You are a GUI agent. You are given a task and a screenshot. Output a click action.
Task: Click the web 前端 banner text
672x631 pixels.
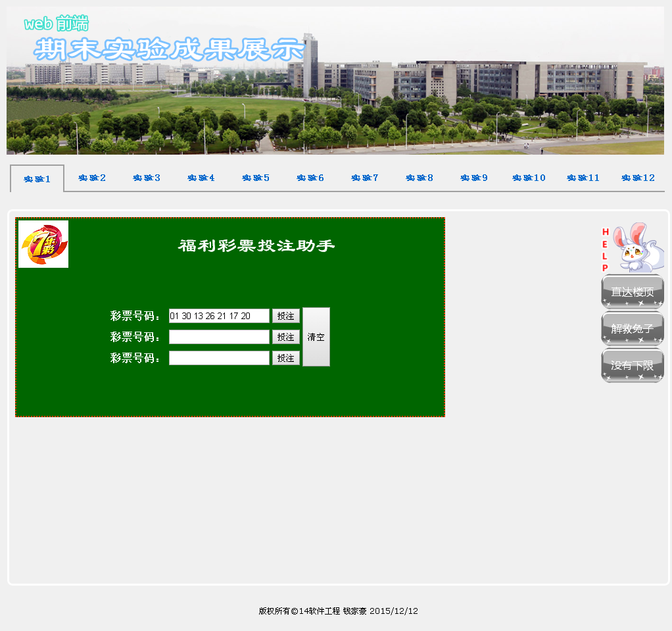click(56, 23)
